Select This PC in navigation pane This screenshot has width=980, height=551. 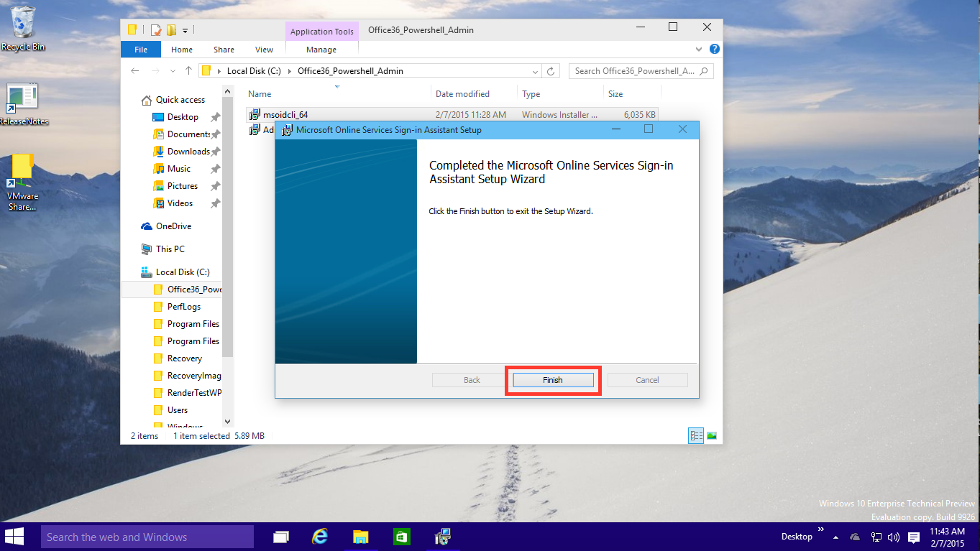[x=170, y=249]
